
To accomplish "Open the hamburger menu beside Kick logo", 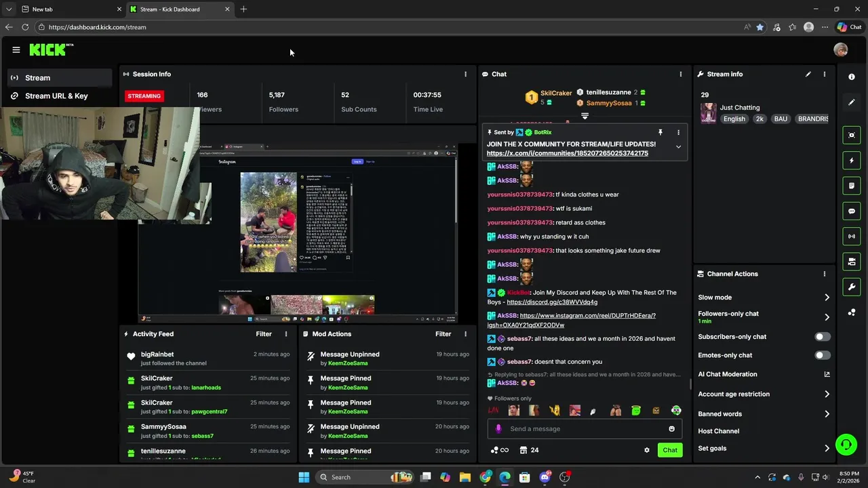I will [x=16, y=49].
